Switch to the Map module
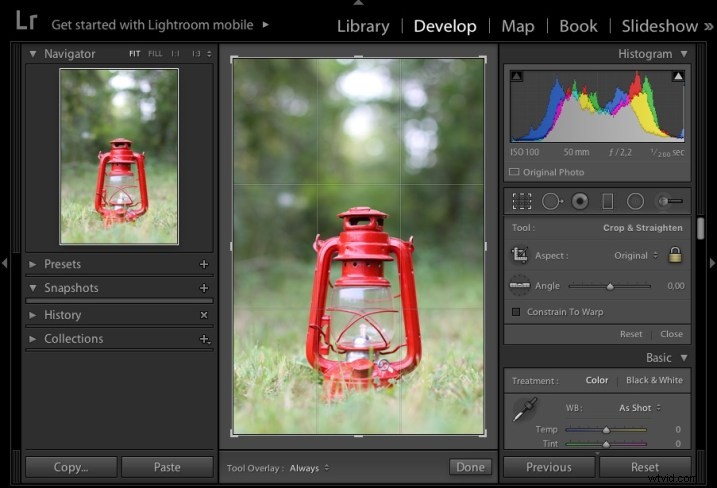The height and width of the screenshot is (488, 717). 518,26
